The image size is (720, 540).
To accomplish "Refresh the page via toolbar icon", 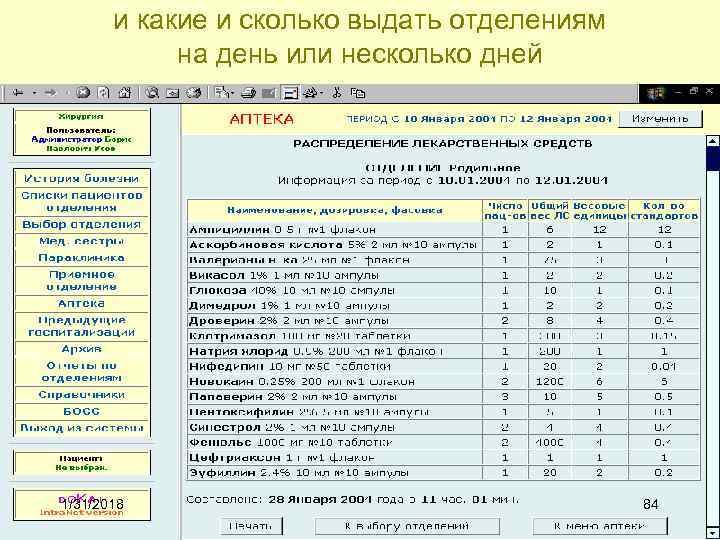I will point(104,93).
